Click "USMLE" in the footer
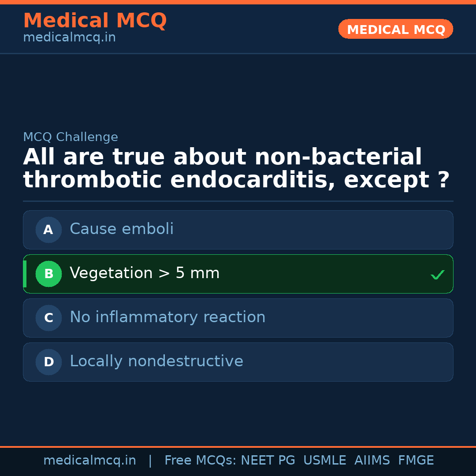Image resolution: width=476 pixels, height=476 pixels. tap(324, 461)
